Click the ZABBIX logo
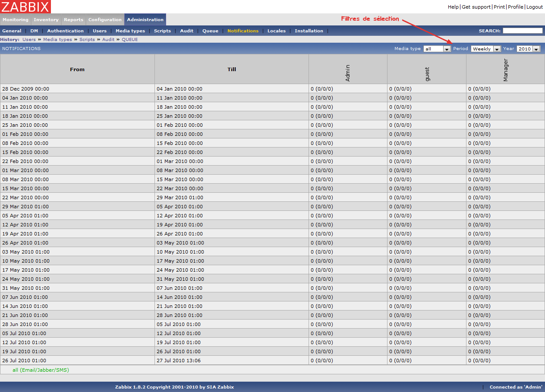This screenshot has height=392, width=545. tap(25, 6)
